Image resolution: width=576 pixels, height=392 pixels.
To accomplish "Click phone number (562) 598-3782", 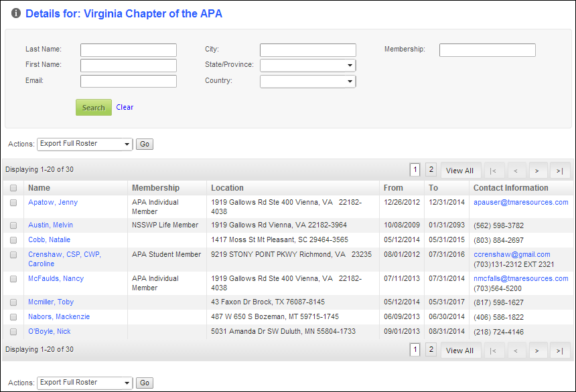I will coord(498,225).
